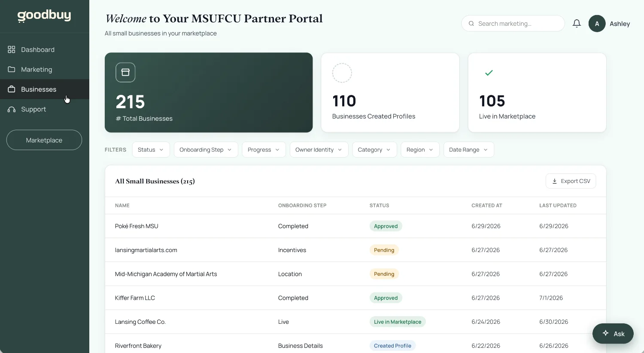Click the storefront icon on Total Businesses card
Viewport: 644px width, 353px height.
[125, 72]
